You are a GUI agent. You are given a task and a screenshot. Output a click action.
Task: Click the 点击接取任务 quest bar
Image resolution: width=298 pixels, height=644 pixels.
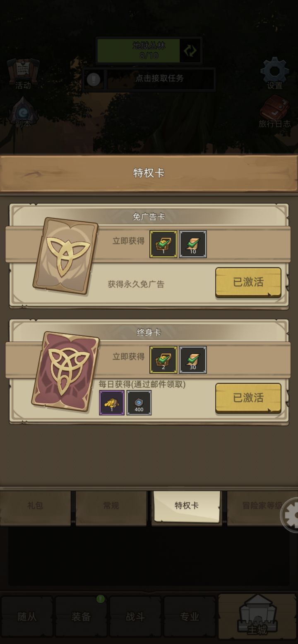[161, 79]
